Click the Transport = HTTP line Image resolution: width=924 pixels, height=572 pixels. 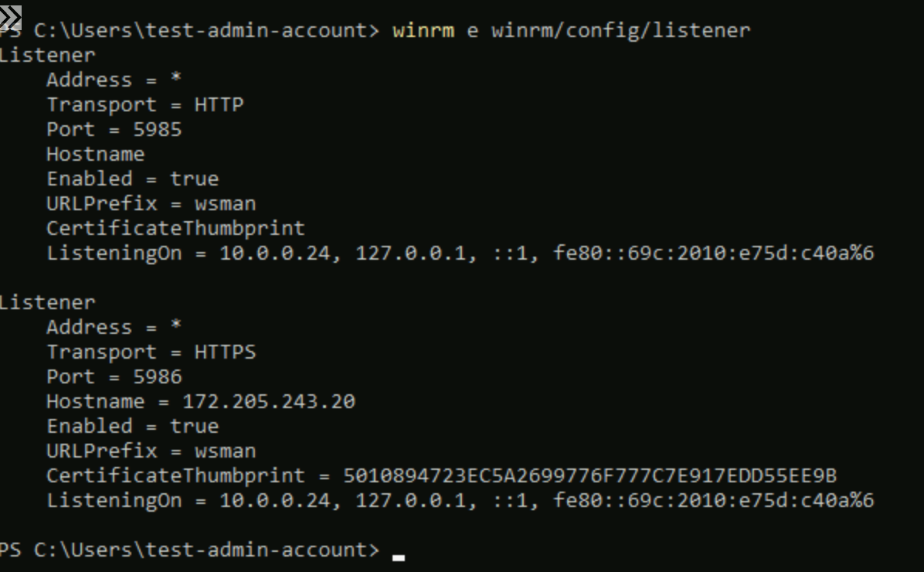pos(145,105)
